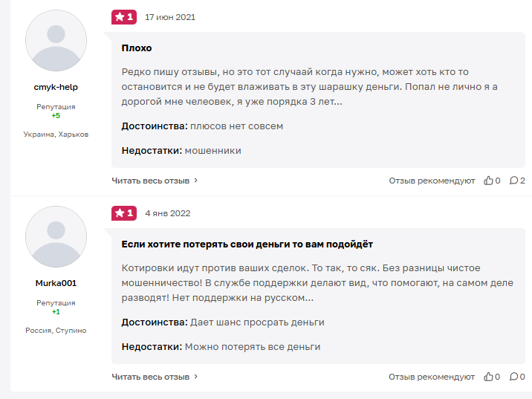The image size is (532, 399).
Task: Click comment bubble icon on cmyk-help's review
Action: [513, 181]
